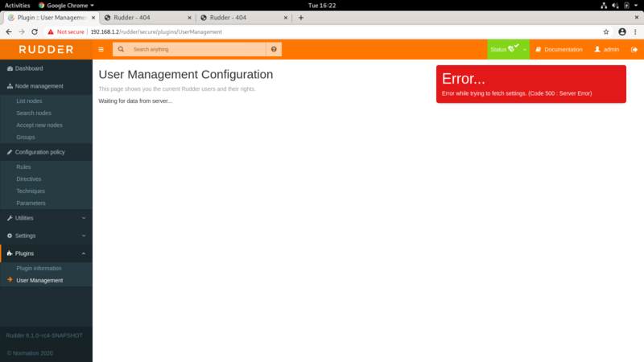The image size is (644, 362).
Task: Click the Plugins puzzle icon
Action: click(x=10, y=253)
